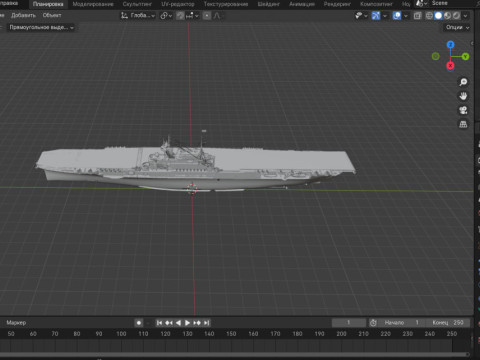The height and width of the screenshot is (360, 480).
Task: Click the scene icon beside Scene field
Action: pos(420,3)
